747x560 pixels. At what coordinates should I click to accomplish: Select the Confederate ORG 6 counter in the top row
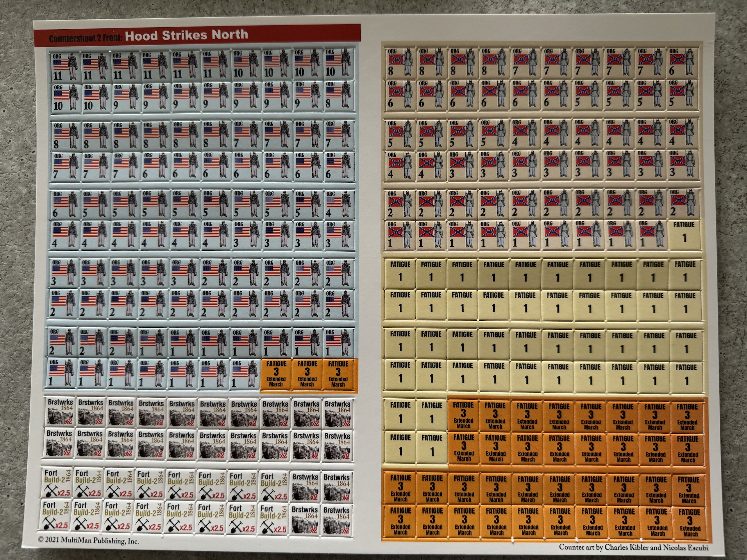[x=682, y=62]
